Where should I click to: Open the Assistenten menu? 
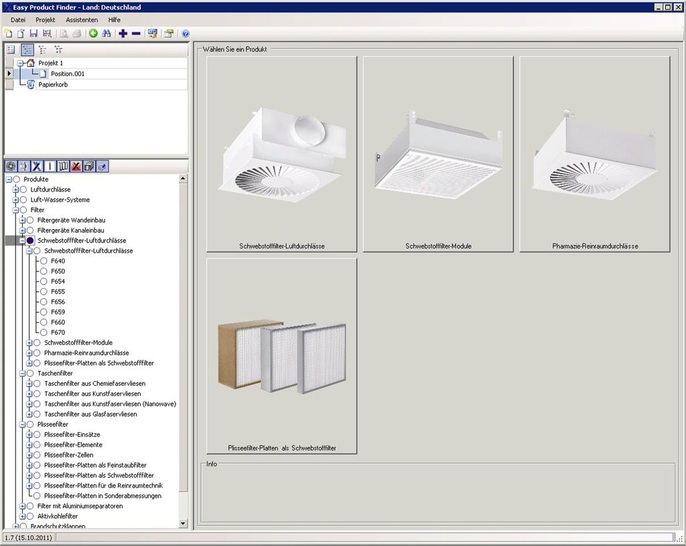(81, 19)
